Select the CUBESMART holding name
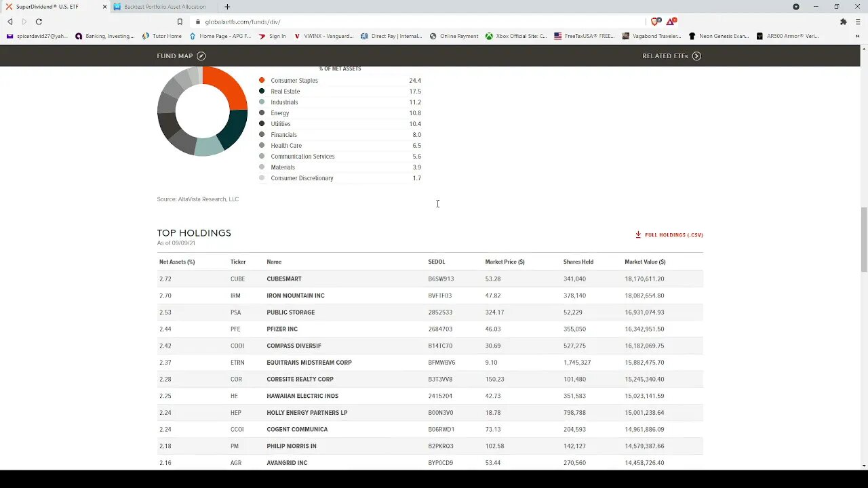Screen dimensions: 868x488 pyautogui.click(x=284, y=279)
